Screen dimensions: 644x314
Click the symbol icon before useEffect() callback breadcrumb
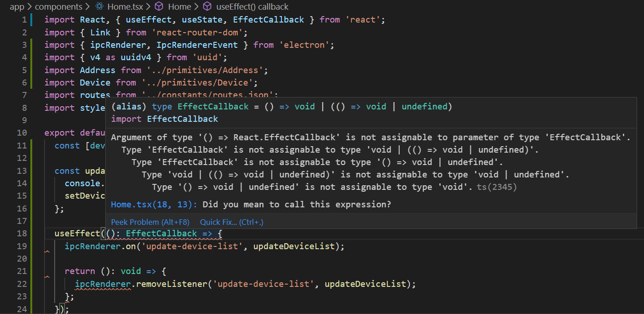point(207,6)
